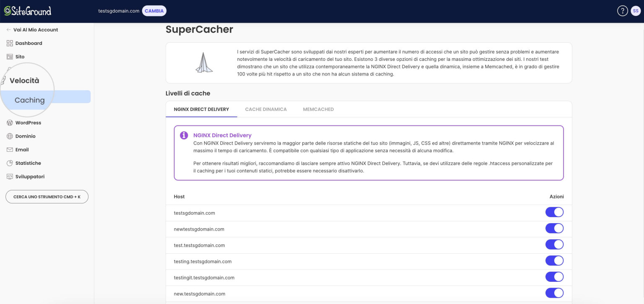Open Dashboard from the sidebar
Image resolution: width=644 pixels, height=304 pixels.
[29, 43]
